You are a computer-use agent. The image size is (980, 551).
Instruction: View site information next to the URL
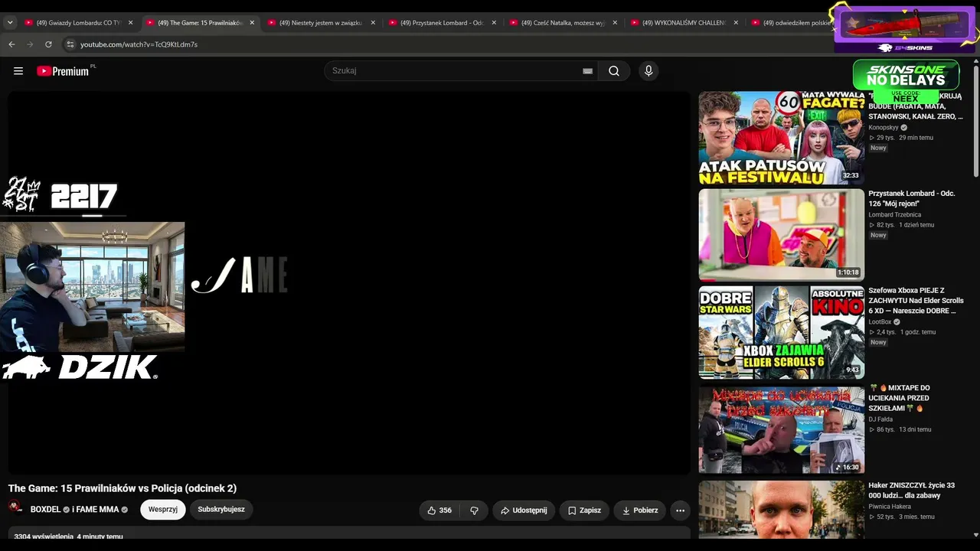click(70, 44)
